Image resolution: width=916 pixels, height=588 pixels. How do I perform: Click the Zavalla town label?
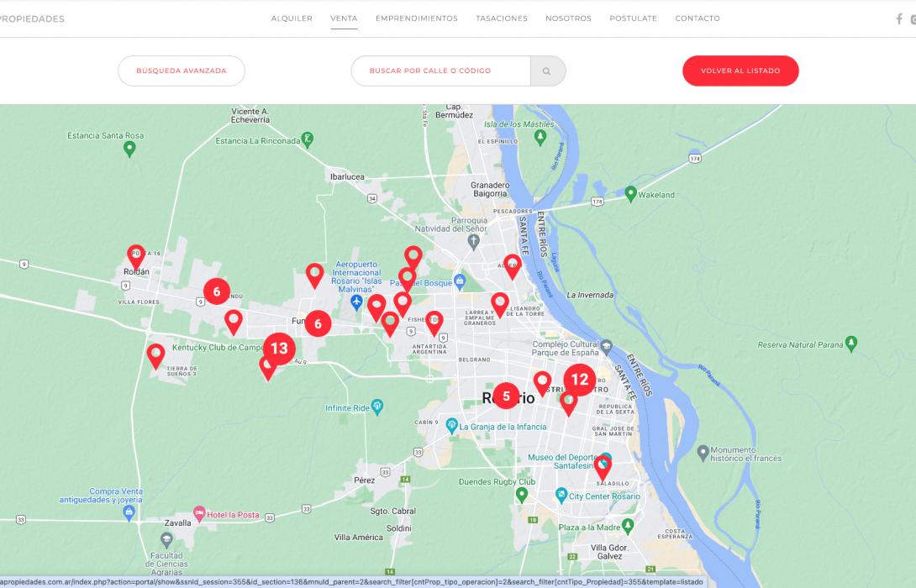coord(177,522)
